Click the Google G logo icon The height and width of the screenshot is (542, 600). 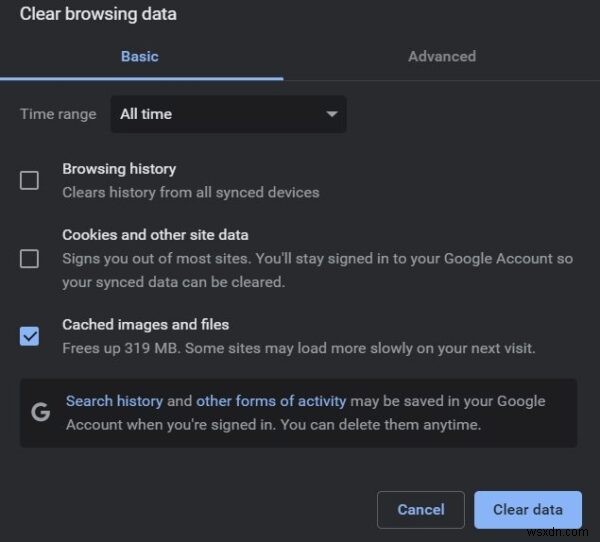(x=41, y=412)
